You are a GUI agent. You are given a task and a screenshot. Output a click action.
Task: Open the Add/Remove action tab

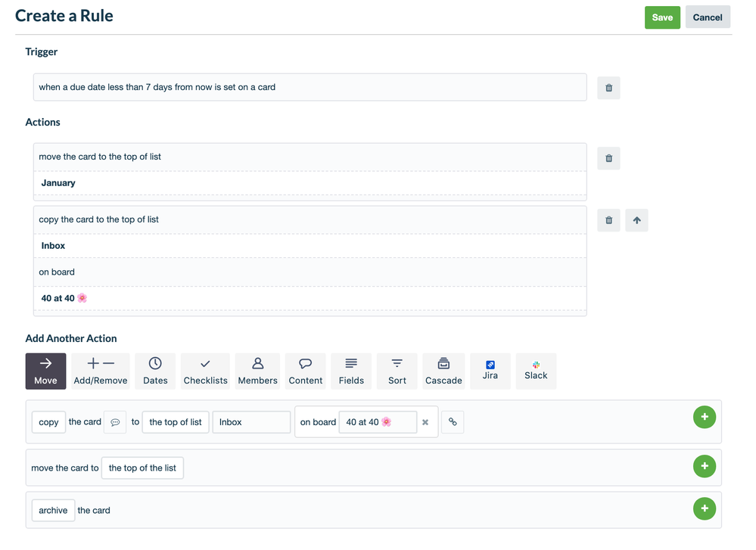[101, 371]
